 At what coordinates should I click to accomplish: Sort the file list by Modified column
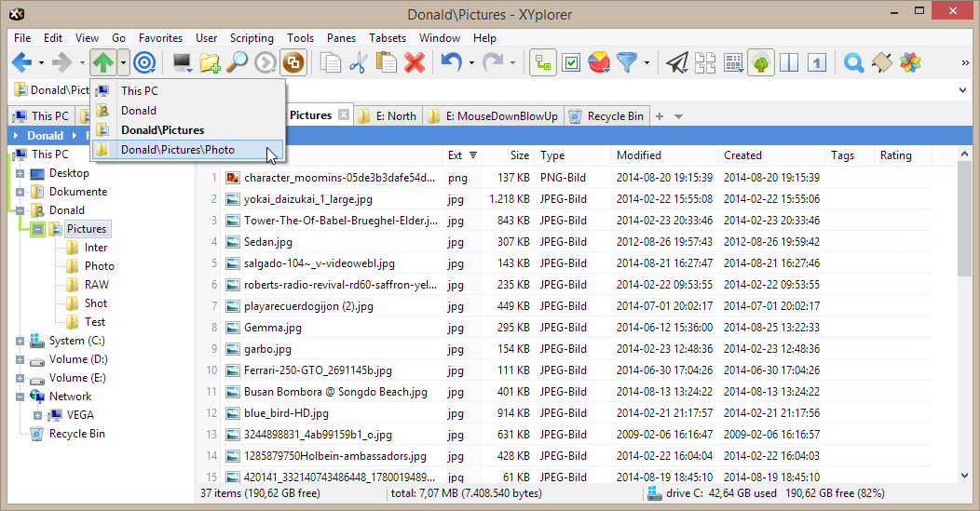639,155
